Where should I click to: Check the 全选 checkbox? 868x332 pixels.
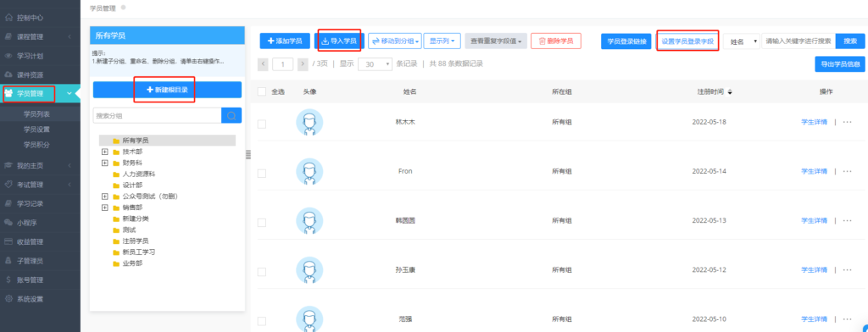pyautogui.click(x=262, y=91)
